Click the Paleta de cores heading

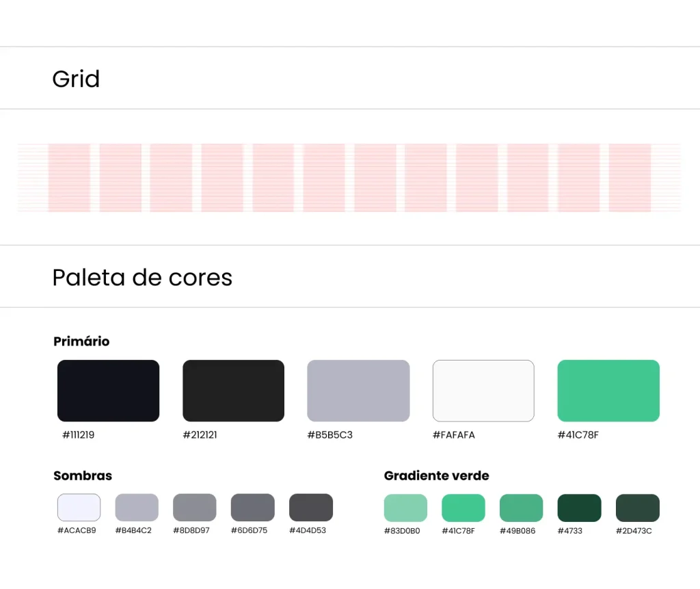(142, 278)
